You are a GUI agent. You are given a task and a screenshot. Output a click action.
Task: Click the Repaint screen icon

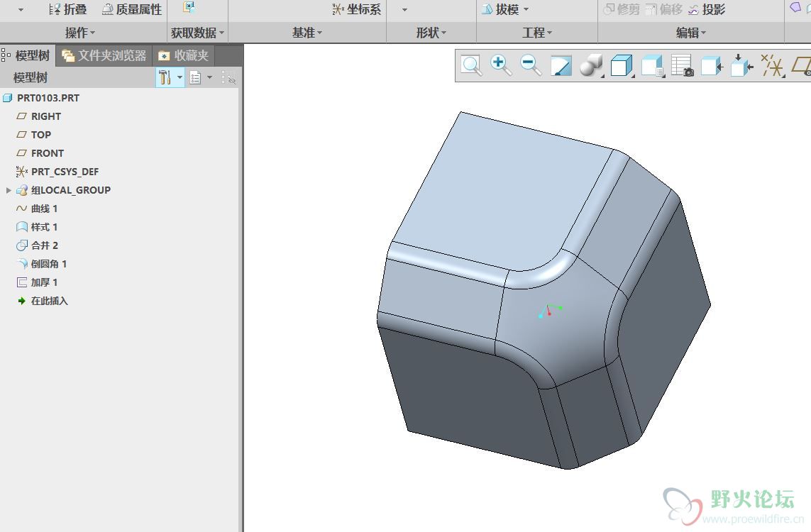tap(561, 66)
